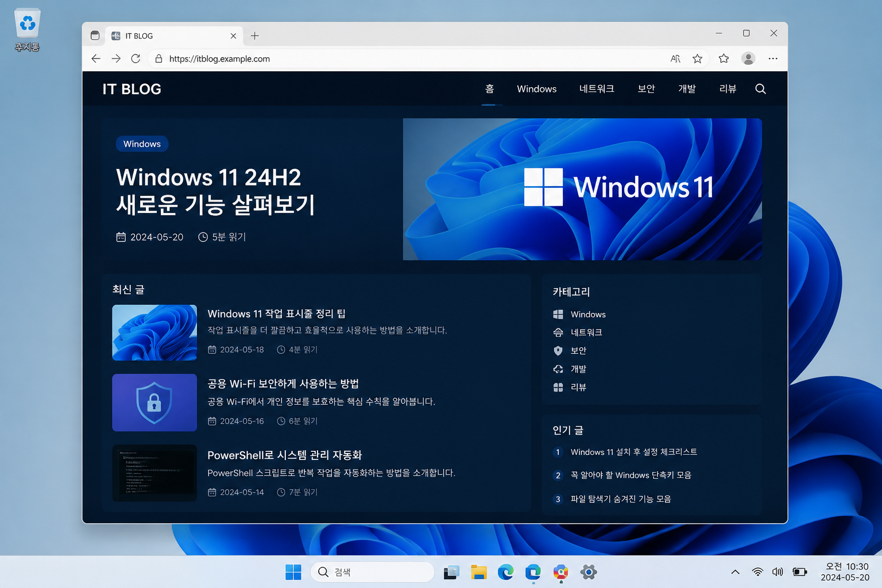Click '5분 읽기' reading time on hero
The height and width of the screenshot is (588, 882).
[x=229, y=237]
